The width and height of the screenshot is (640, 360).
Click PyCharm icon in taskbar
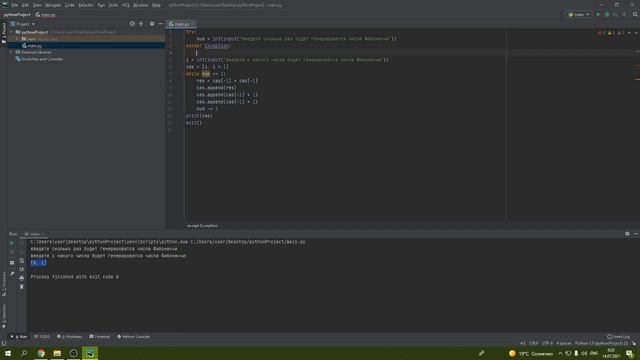90,353
